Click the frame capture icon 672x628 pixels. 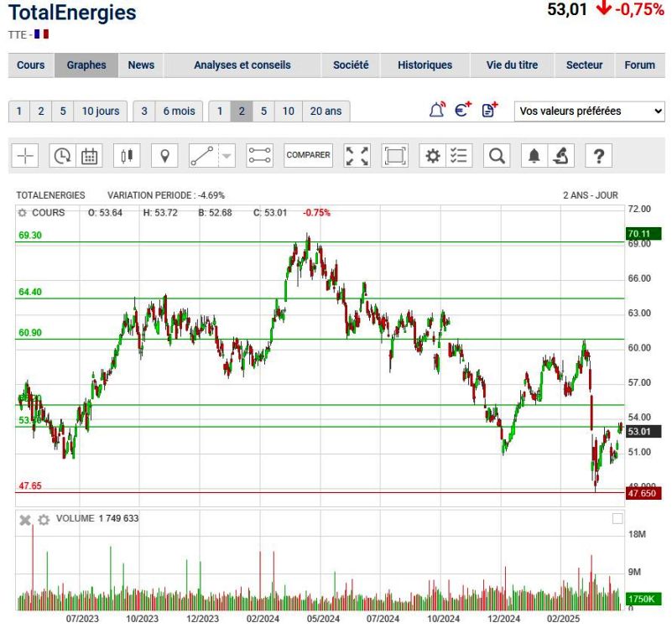[394, 155]
